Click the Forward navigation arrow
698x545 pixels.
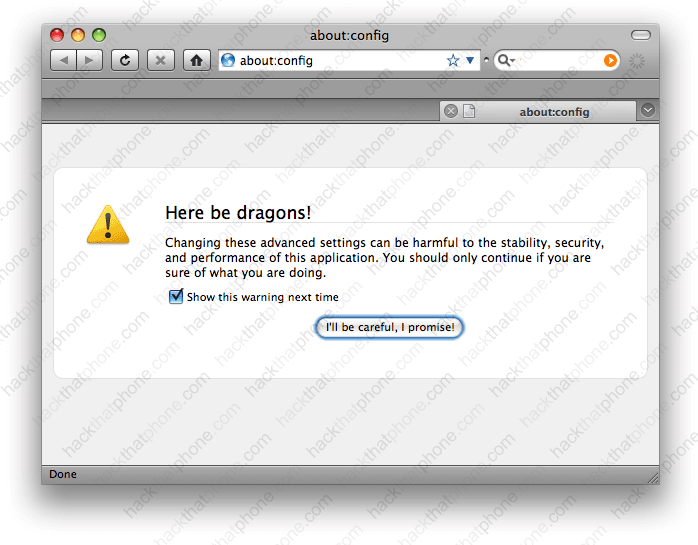point(90,60)
